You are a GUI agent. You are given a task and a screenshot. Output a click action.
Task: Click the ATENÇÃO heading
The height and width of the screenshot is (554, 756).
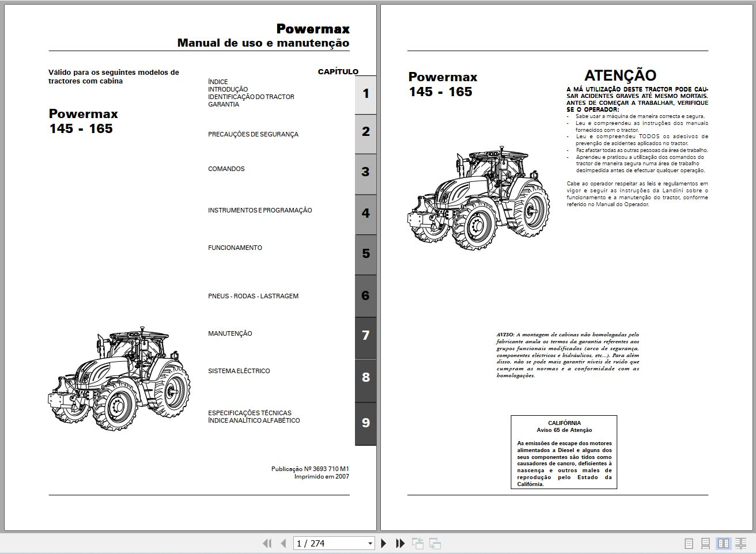pyautogui.click(x=620, y=75)
